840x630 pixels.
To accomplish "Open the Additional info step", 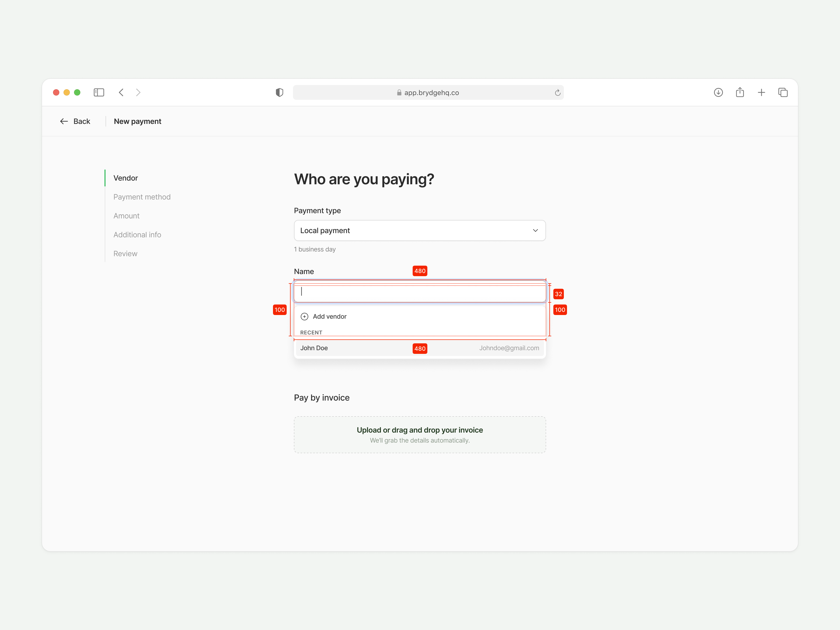I will [x=137, y=235].
